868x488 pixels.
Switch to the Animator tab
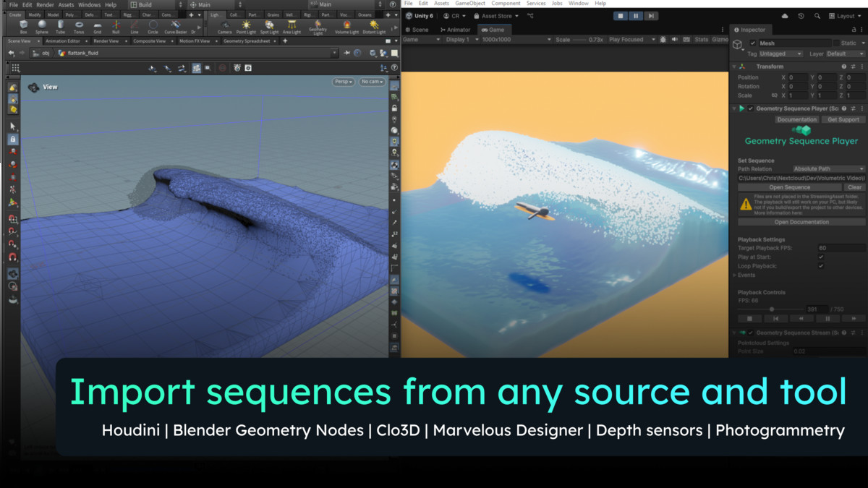pyautogui.click(x=454, y=30)
